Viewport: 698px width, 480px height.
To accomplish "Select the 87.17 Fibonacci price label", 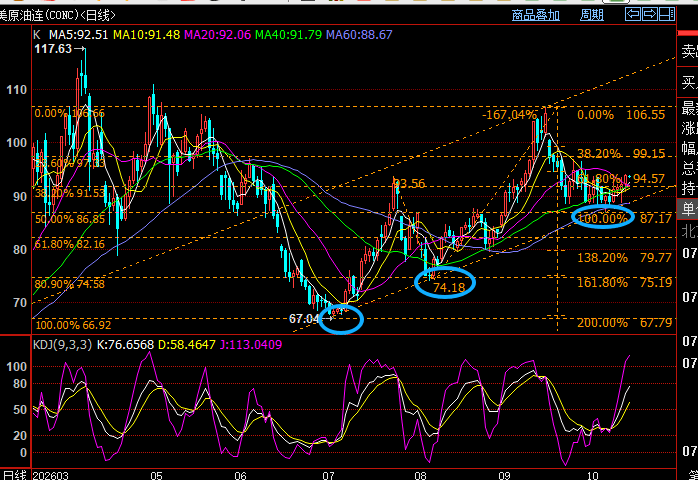I will pos(656,218).
